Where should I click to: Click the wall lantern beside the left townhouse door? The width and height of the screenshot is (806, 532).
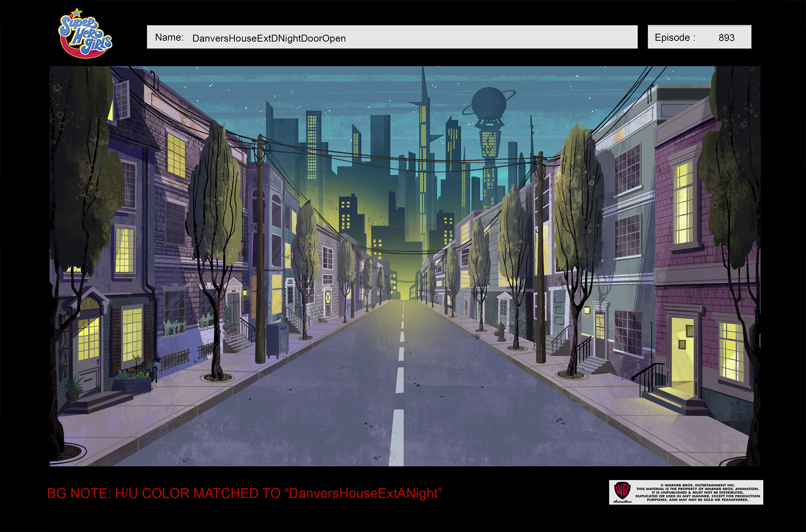pos(245,292)
